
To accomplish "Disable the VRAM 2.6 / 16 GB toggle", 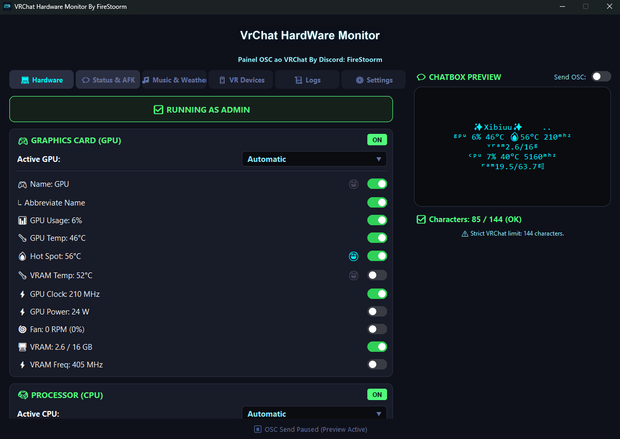I will (x=377, y=347).
